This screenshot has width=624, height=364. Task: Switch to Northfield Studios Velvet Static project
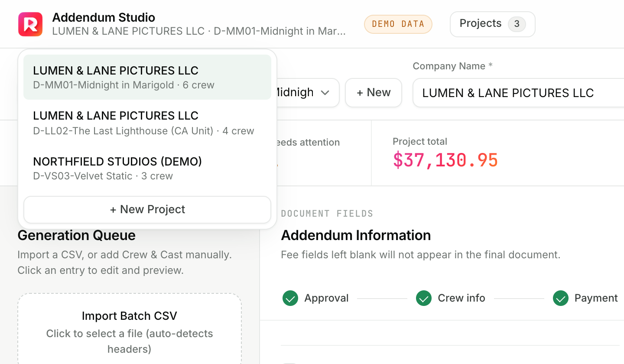[147, 168]
